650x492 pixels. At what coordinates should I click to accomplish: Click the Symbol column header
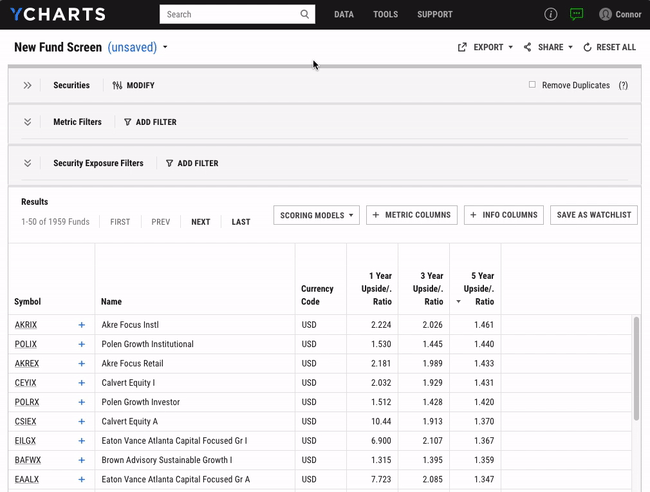27,302
